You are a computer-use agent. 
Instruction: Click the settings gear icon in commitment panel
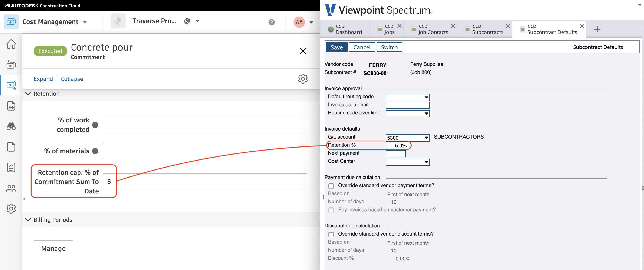[303, 79]
